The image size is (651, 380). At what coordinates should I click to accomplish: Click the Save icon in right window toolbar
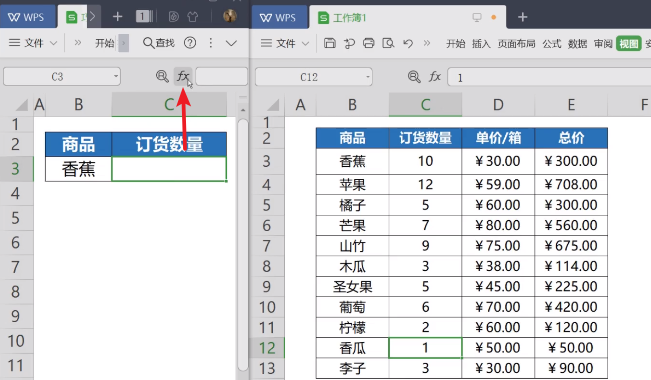click(330, 43)
